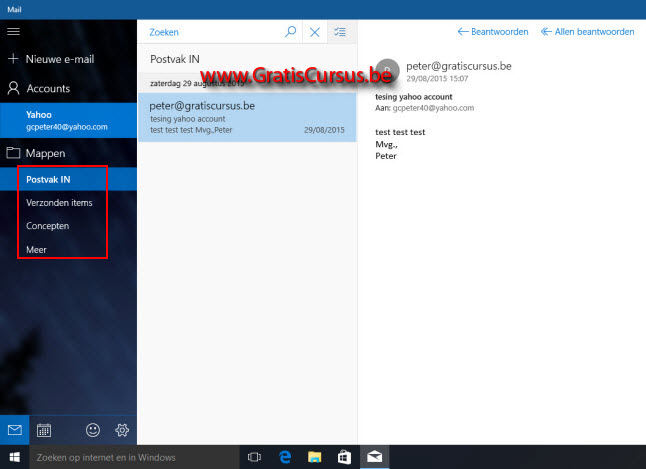Open the Calendar app icon

44,430
